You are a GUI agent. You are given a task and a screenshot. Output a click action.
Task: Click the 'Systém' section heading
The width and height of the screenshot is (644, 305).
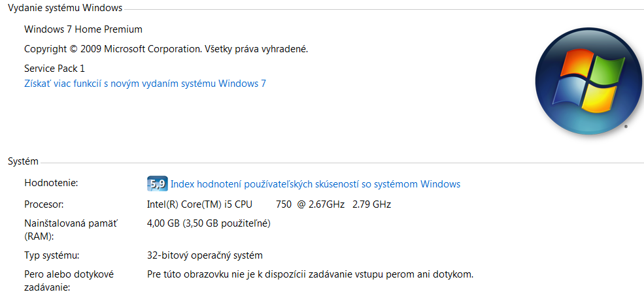23,161
